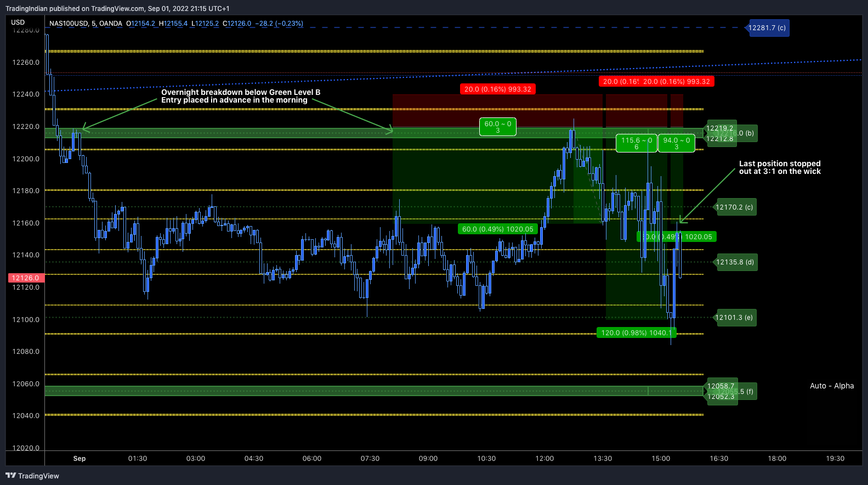Click the green 94.0 ~ 0 ratio label

pyautogui.click(x=677, y=143)
